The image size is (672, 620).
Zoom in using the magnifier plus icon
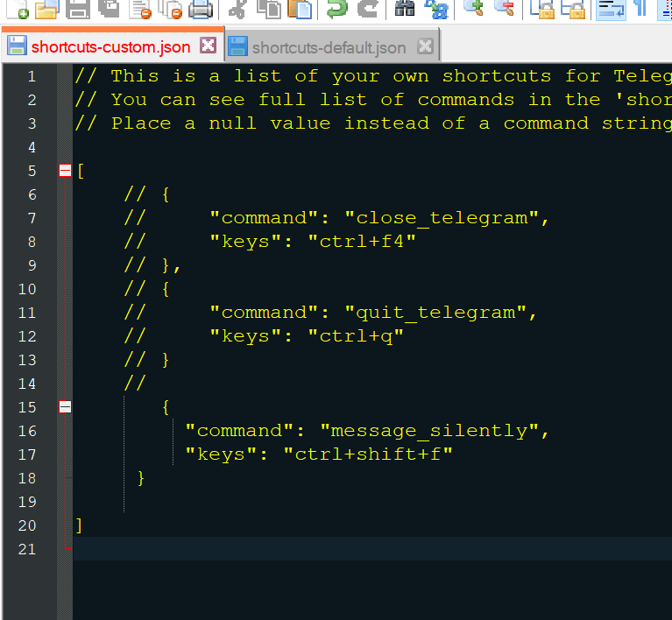pos(474,8)
